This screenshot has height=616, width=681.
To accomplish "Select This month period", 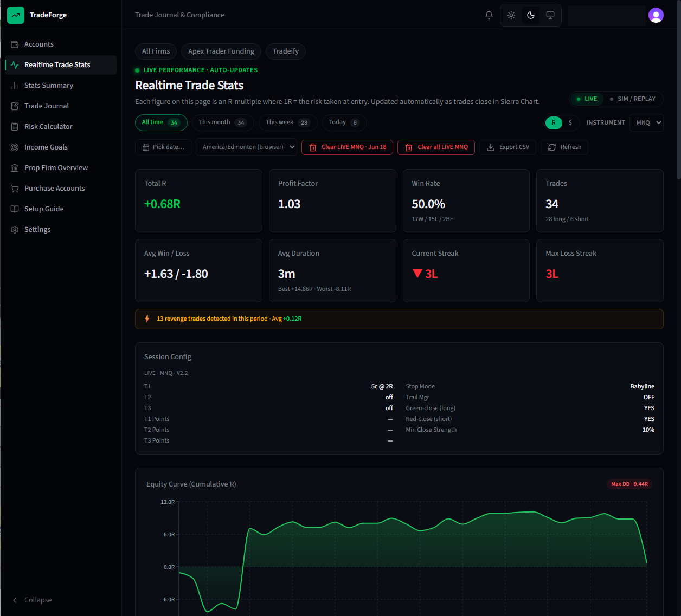I will tap(223, 122).
